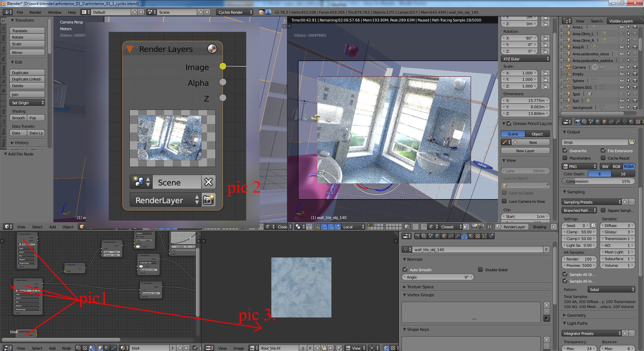Image resolution: width=644 pixels, height=351 pixels.
Task: Select RGB color mode button
Action: click(x=616, y=166)
